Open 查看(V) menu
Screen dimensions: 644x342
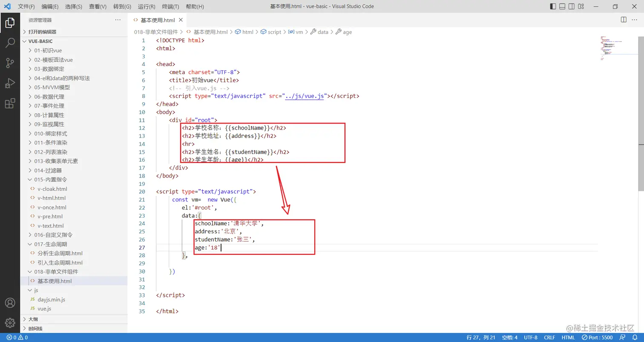click(98, 7)
